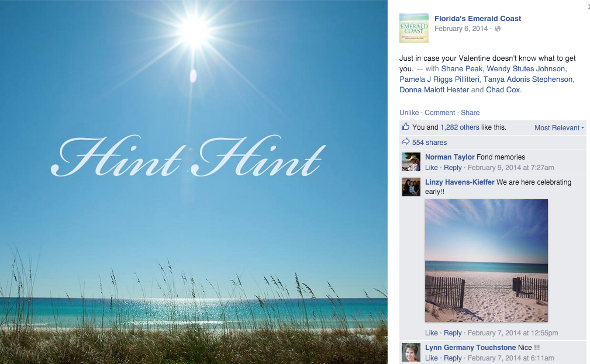Open the tagged Shane Peak profile
Image resolution: width=590 pixels, height=364 pixels.
[462, 69]
